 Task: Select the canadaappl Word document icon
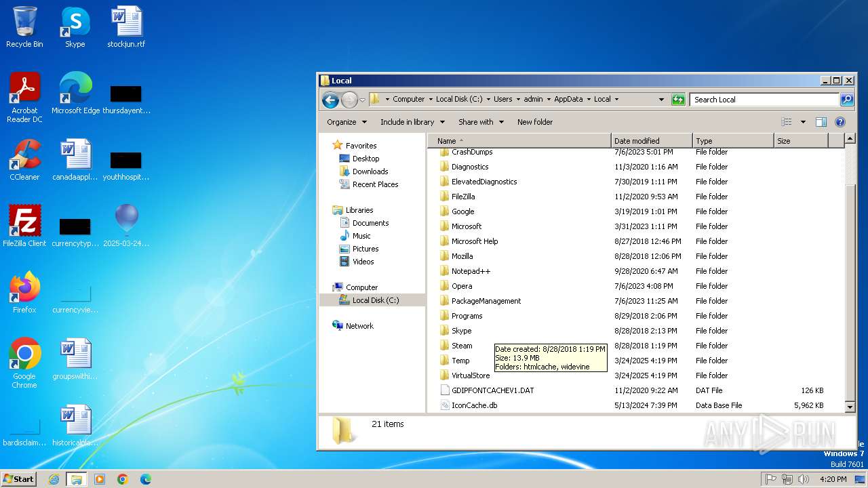tap(75, 160)
